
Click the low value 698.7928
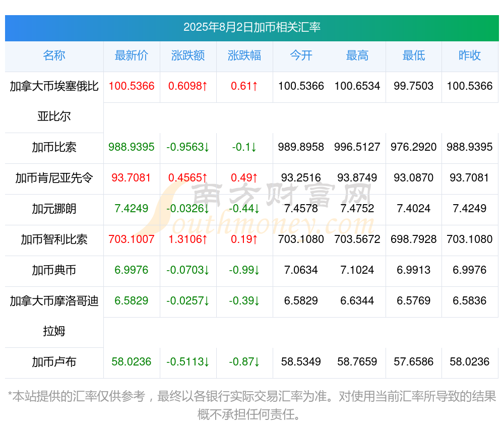(414, 239)
